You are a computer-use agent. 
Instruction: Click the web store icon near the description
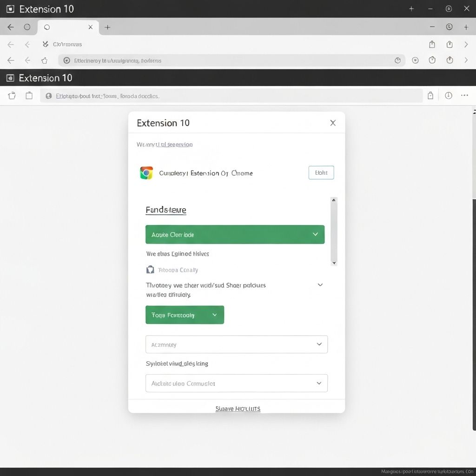tap(150, 269)
